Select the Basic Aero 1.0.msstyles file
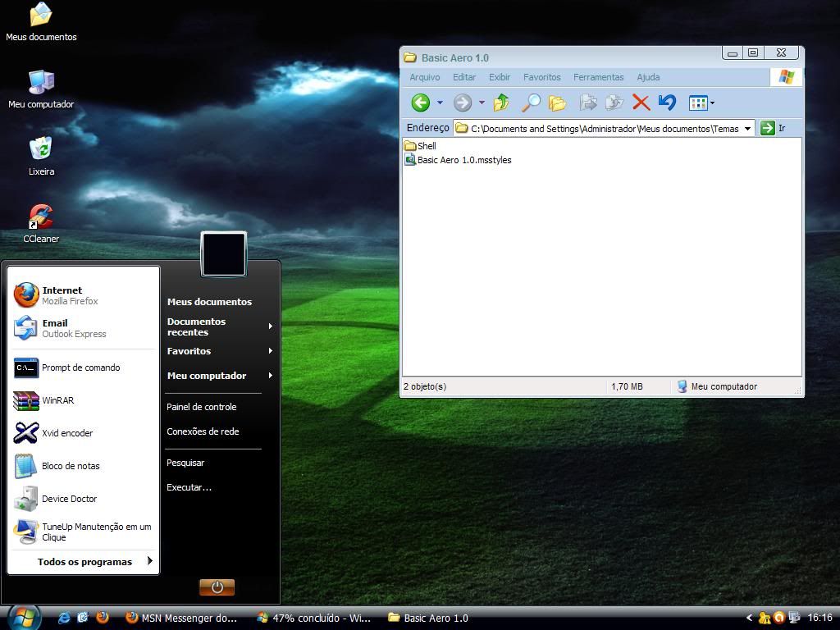 tap(463, 160)
